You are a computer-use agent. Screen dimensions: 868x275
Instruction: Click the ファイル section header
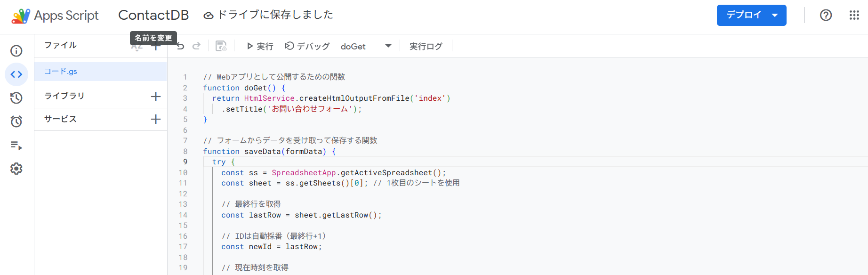(x=60, y=45)
